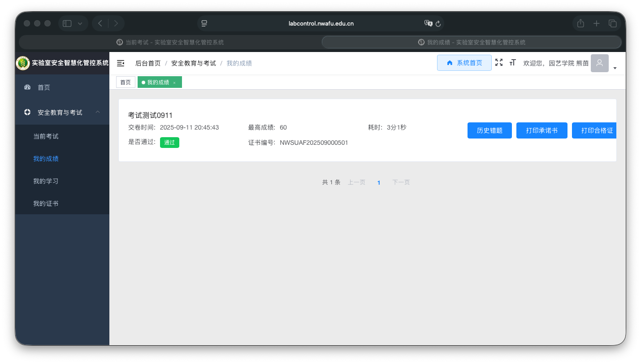Click the labcontrol.nwafu.edu.cn address field
This screenshot has width=641, height=364.
321,23
